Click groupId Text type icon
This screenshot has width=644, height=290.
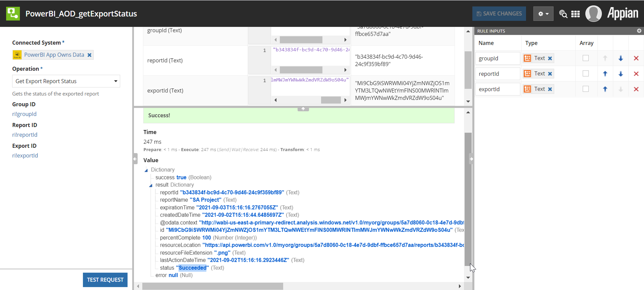(x=527, y=58)
